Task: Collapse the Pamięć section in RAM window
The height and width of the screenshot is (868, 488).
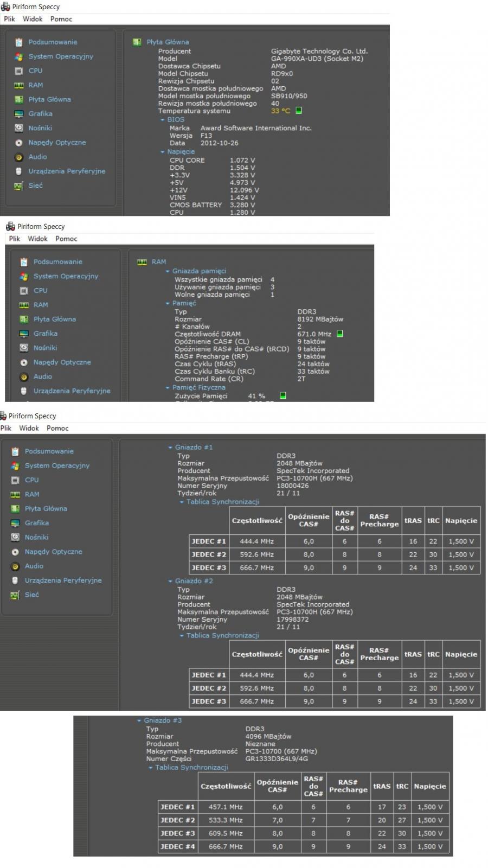Action: 168,304
